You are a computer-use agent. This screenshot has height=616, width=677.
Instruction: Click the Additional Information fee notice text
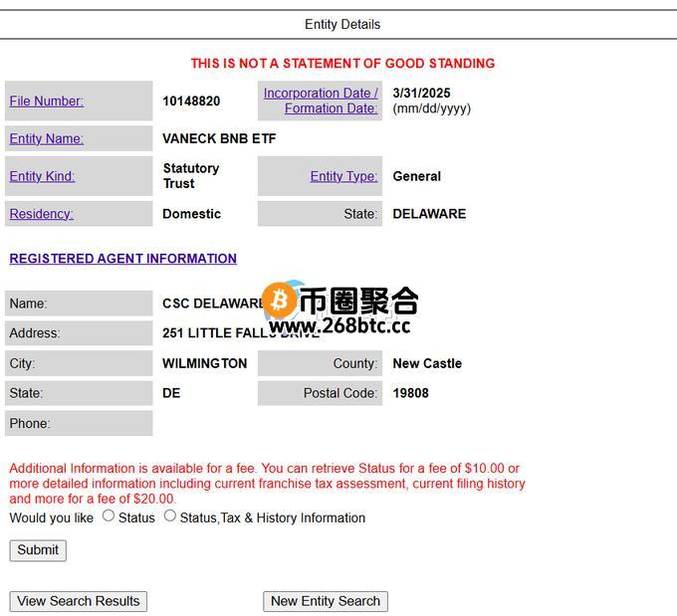pyautogui.click(x=267, y=484)
